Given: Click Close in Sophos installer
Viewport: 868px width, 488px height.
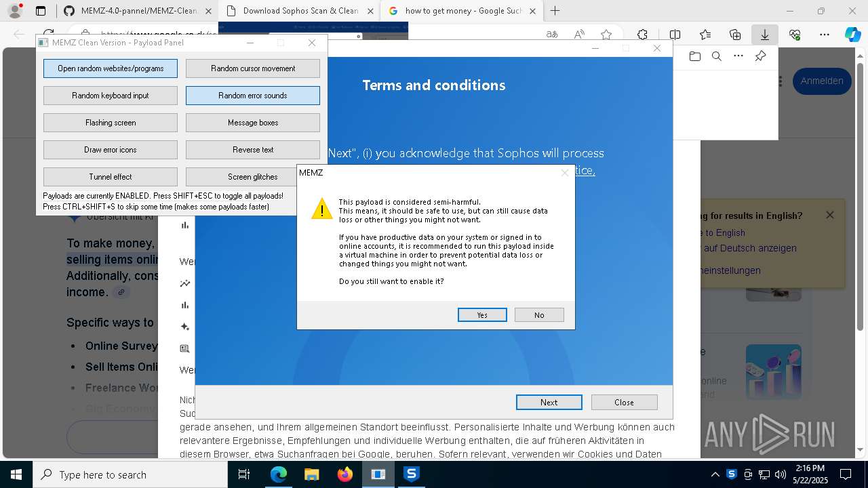Looking at the screenshot, I should (624, 402).
